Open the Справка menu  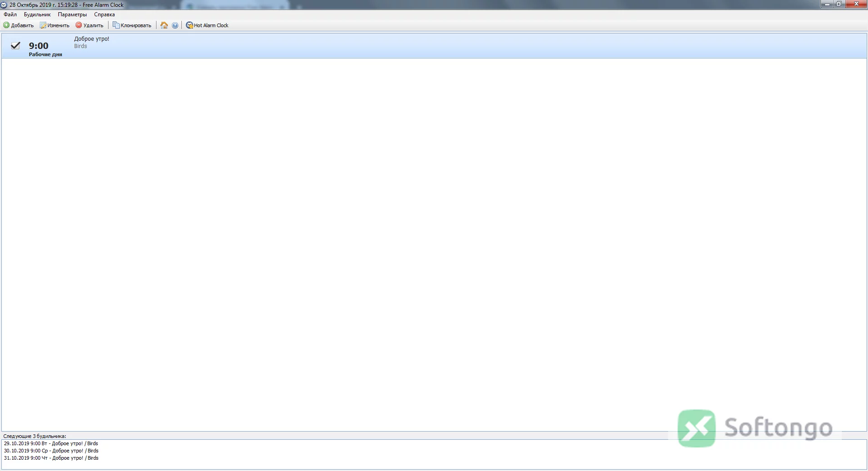point(104,14)
